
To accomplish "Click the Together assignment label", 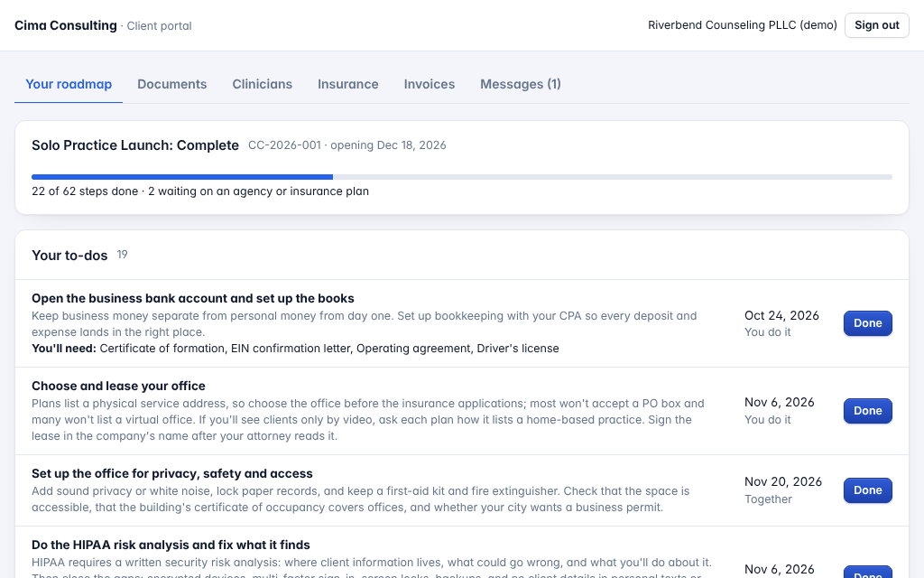I will [768, 499].
